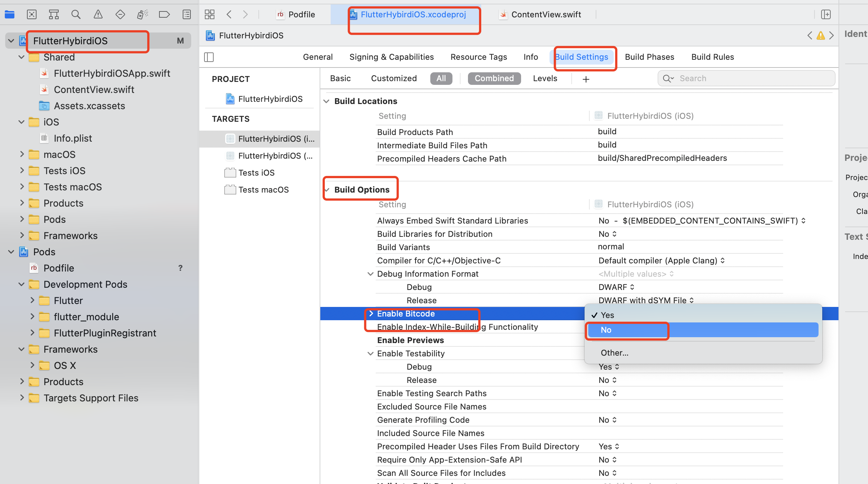Screen dimensions: 868x484
Task: Collapse the Build Options section
Action: click(x=327, y=190)
